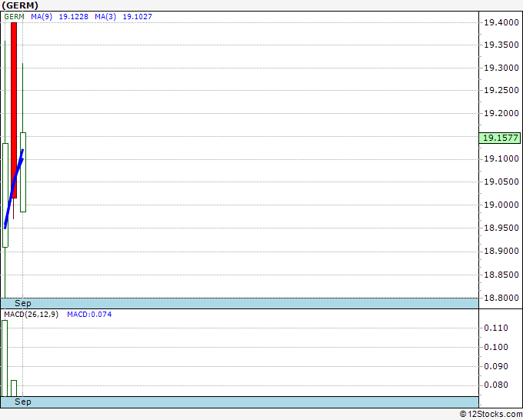Viewport: 523px width, 420px height.
Task: Click the red bearish candlestick
Action: pos(14,111)
